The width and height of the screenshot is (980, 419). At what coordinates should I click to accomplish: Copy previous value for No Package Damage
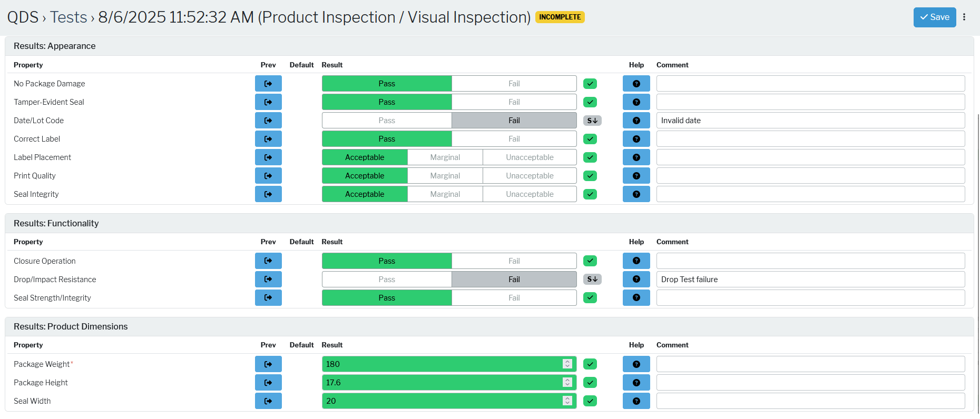[268, 84]
